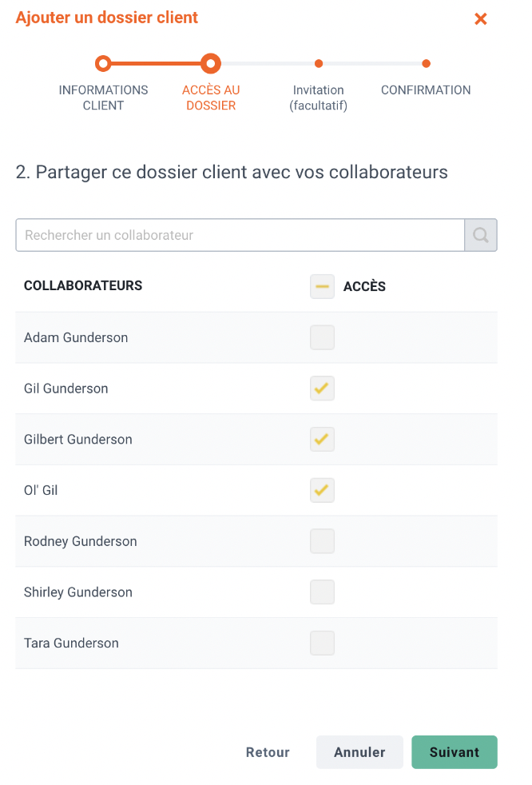Viewport: 532px width, 785px height.
Task: Toggle the select-all Accès header checkbox
Action: click(322, 286)
